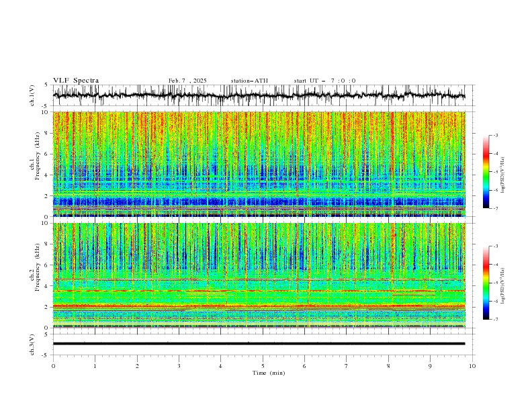Click the 'Feb. 7 , 2025' date label
Image resolution: width=532 pixels, height=411 pixels.
[x=187, y=81]
